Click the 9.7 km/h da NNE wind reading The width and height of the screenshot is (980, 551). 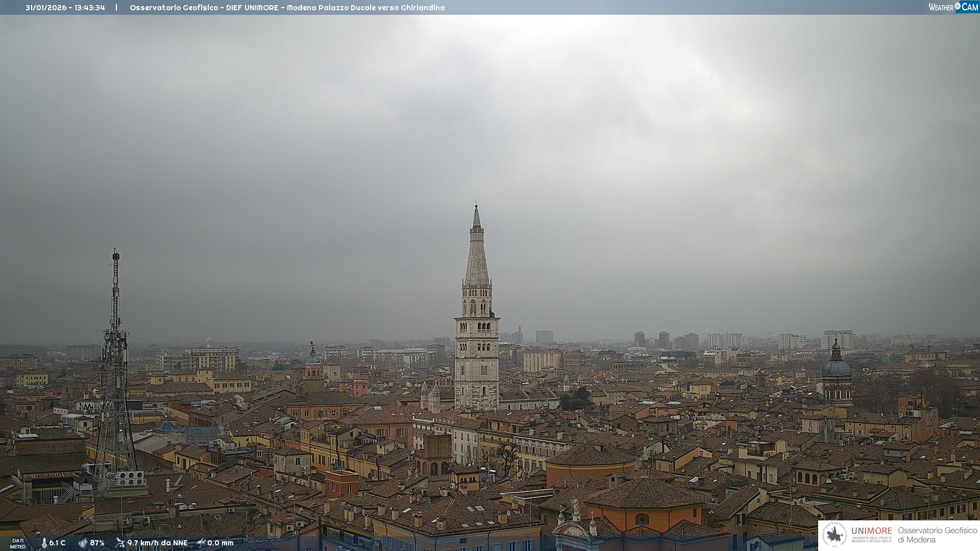pos(157,543)
